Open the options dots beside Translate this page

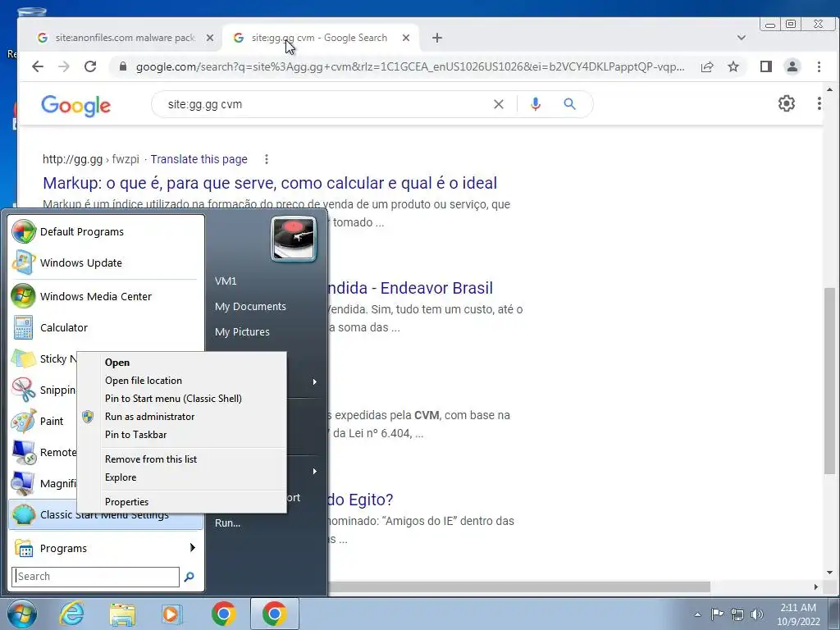pyautogui.click(x=267, y=159)
